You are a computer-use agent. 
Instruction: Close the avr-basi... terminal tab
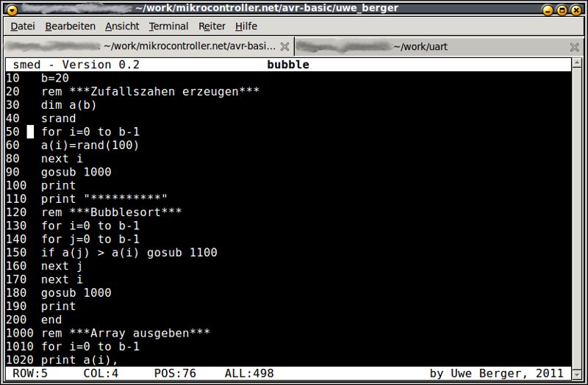(284, 46)
